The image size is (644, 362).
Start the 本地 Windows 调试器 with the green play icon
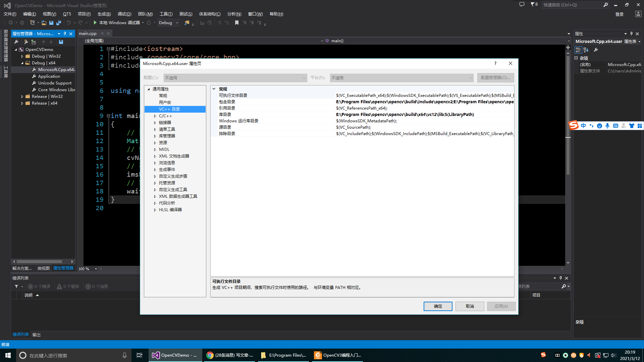click(x=96, y=22)
